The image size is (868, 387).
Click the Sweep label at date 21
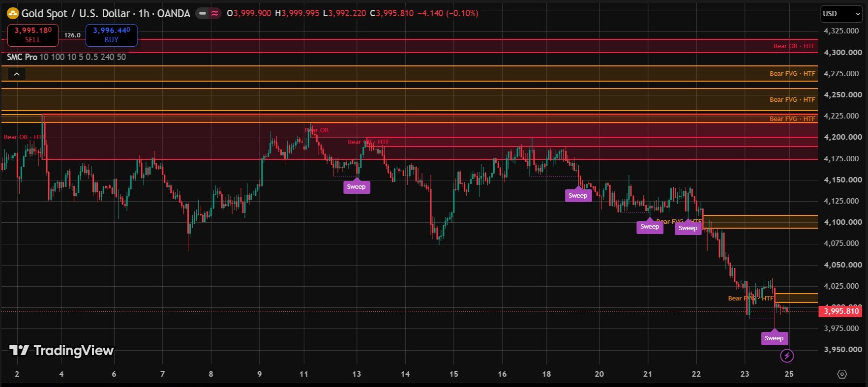point(650,226)
